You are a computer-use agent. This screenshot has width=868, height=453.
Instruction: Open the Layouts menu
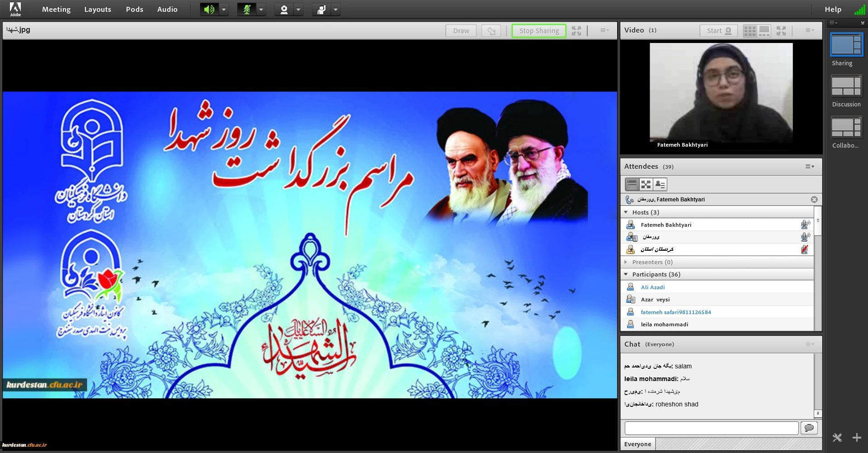click(97, 10)
